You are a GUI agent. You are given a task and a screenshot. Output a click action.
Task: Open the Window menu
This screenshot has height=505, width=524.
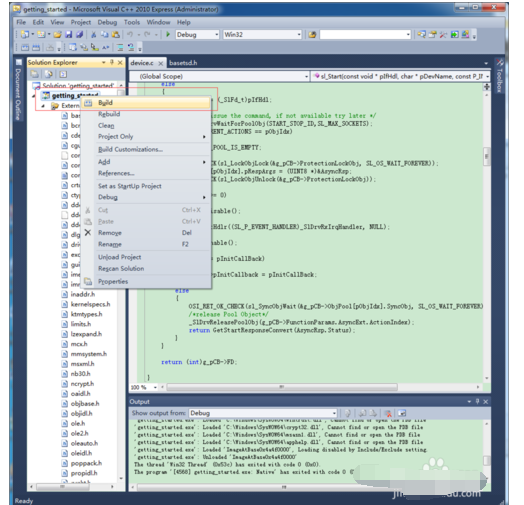pyautogui.click(x=158, y=22)
